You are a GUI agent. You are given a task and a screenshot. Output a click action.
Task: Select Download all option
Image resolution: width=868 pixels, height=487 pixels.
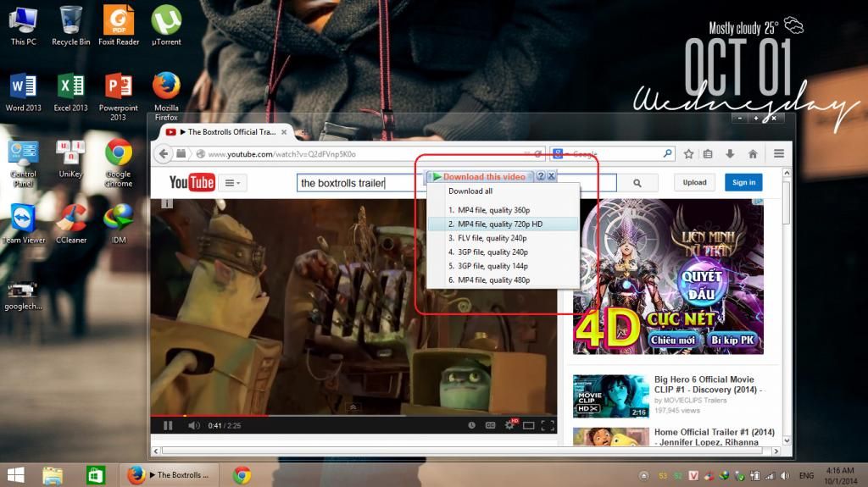(470, 191)
